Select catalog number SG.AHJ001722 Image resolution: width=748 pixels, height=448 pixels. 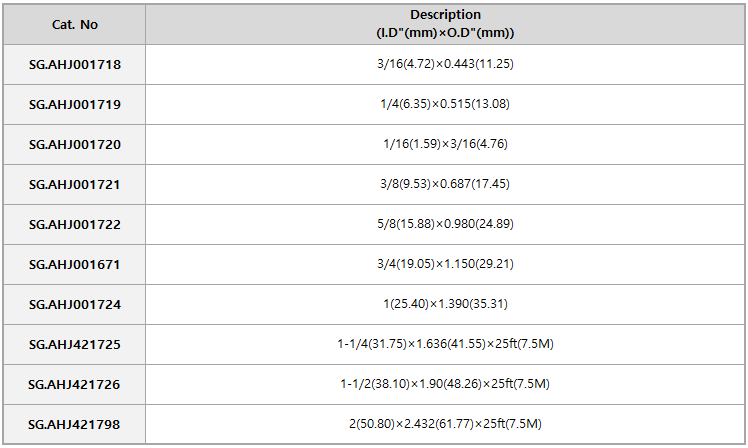click(x=75, y=225)
